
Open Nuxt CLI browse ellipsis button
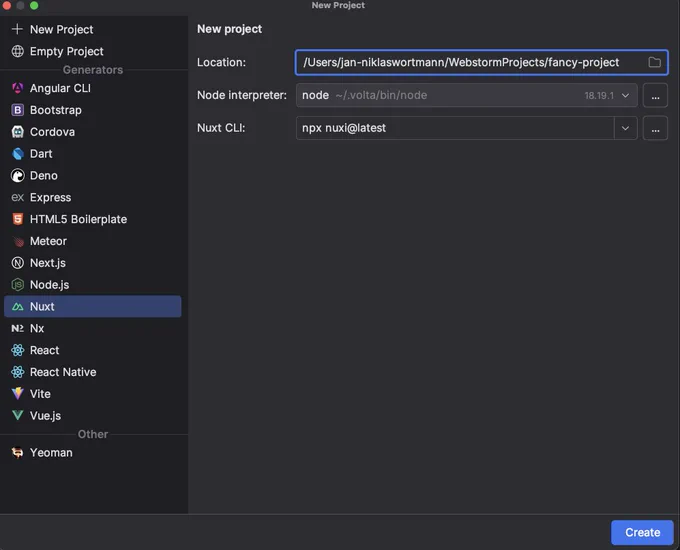click(655, 128)
